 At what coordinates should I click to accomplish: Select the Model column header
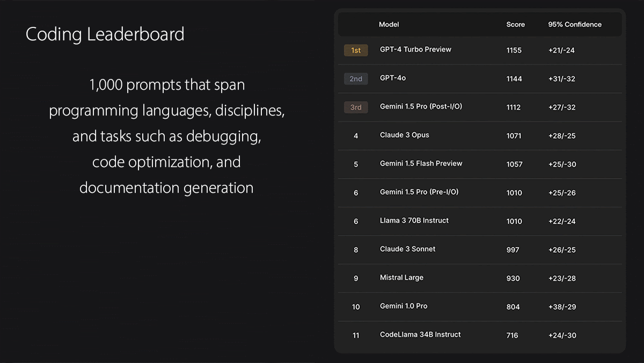[389, 24]
